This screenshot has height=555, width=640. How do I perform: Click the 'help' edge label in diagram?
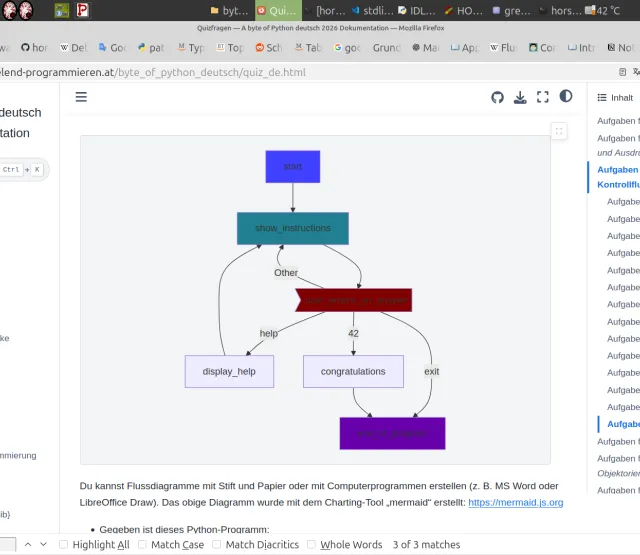coord(269,333)
